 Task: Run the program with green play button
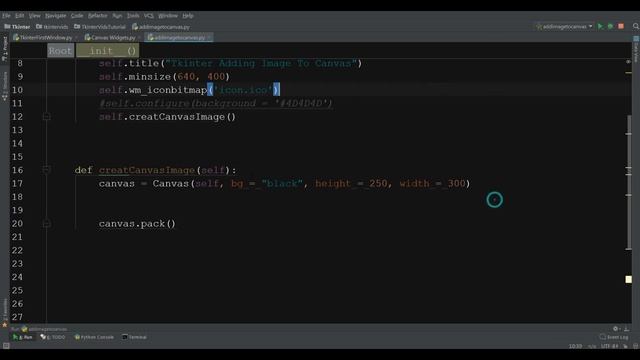600,27
